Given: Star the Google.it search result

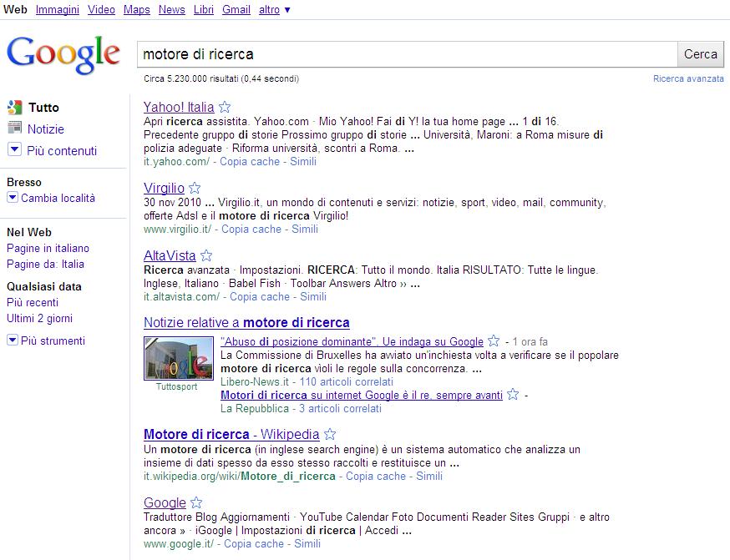Looking at the screenshot, I should tap(196, 502).
